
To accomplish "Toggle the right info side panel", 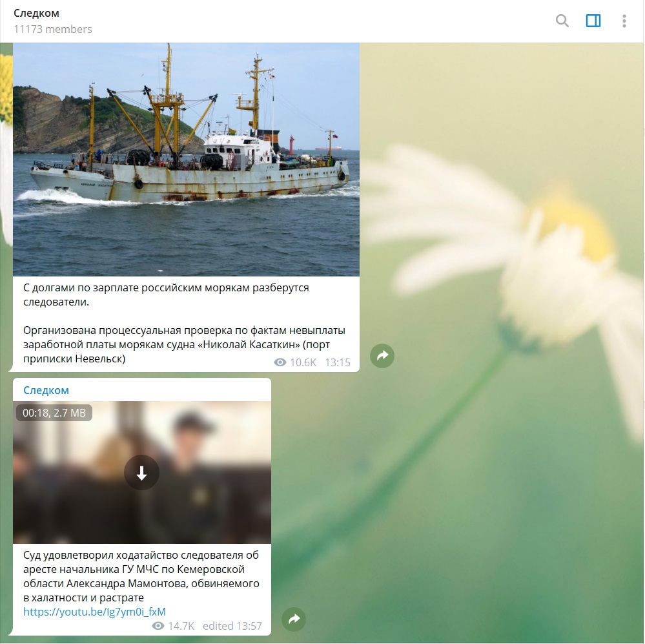I will click(593, 21).
